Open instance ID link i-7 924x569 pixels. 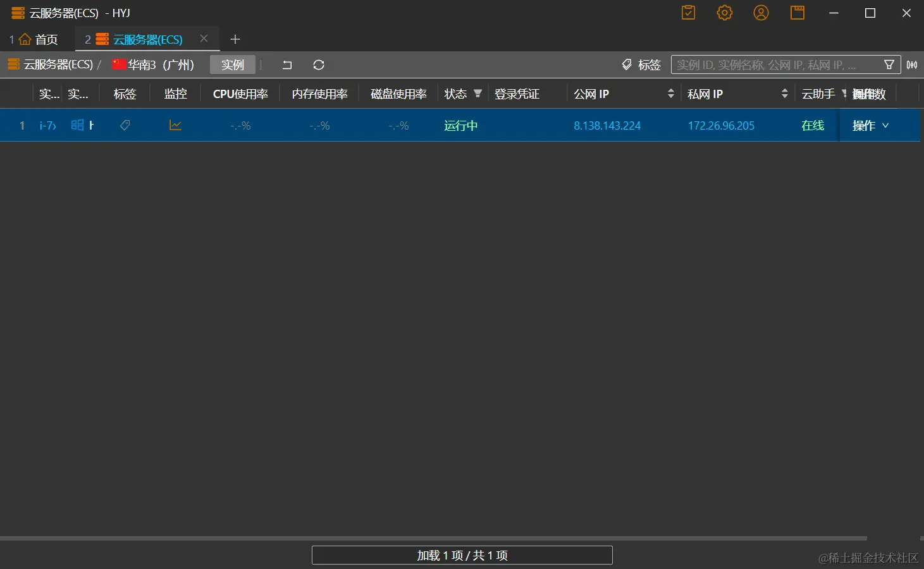tap(48, 126)
